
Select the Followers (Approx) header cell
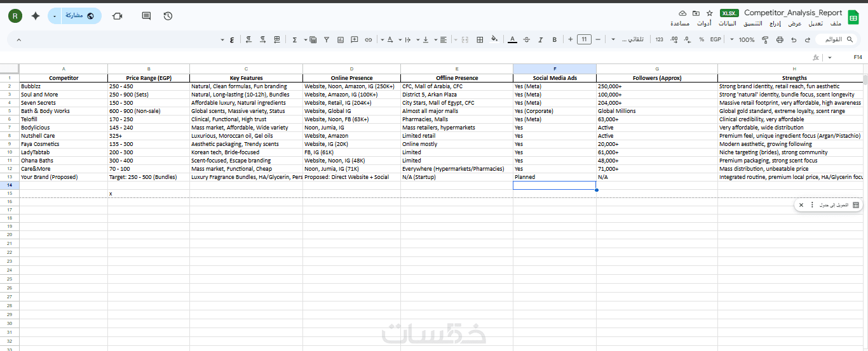(x=656, y=78)
